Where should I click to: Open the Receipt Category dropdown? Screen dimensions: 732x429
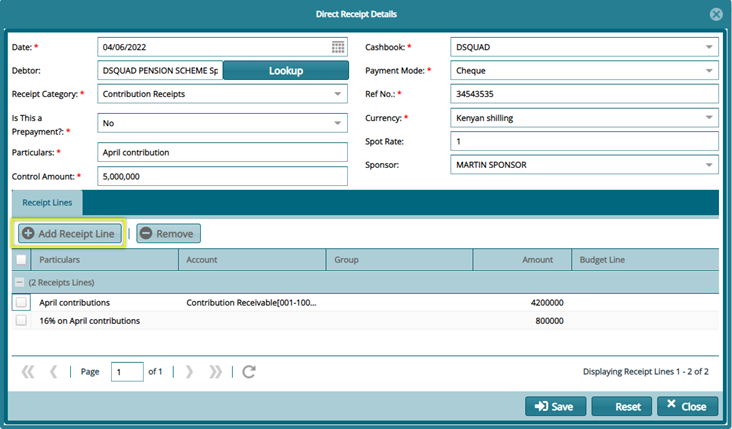(338, 94)
